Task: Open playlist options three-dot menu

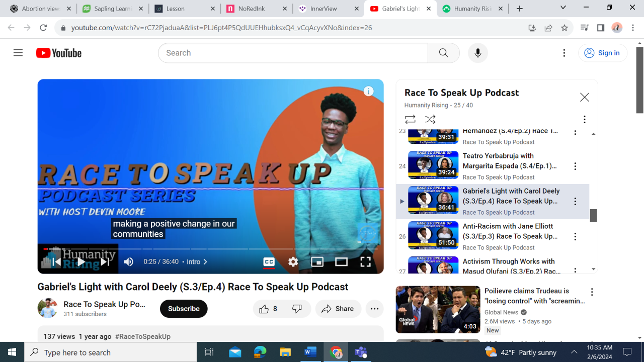Action: (584, 119)
